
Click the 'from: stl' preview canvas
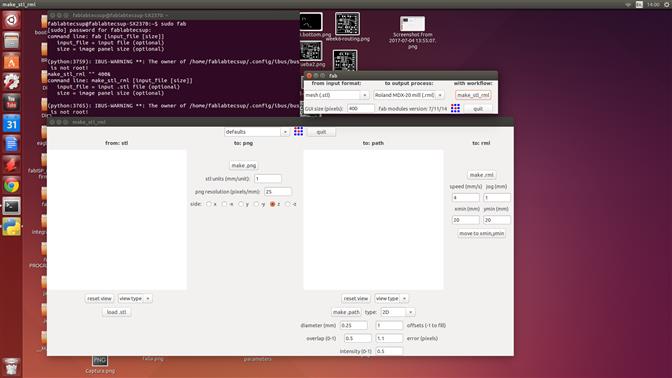(x=117, y=219)
